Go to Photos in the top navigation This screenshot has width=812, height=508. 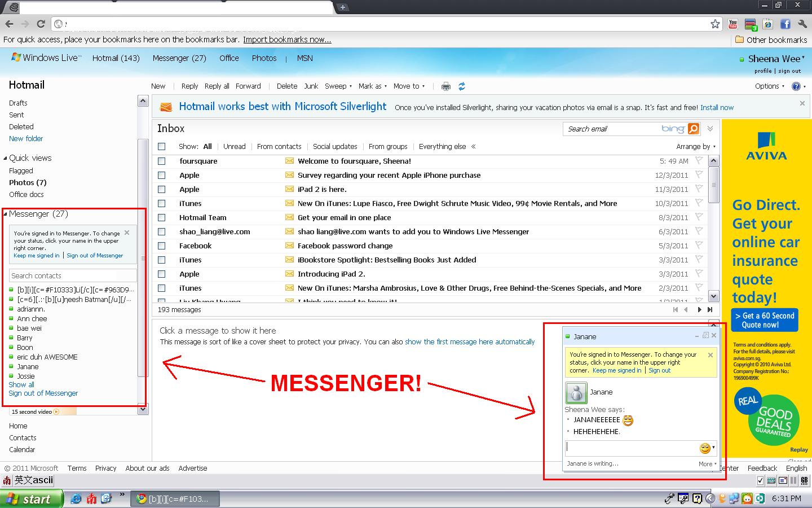point(264,58)
